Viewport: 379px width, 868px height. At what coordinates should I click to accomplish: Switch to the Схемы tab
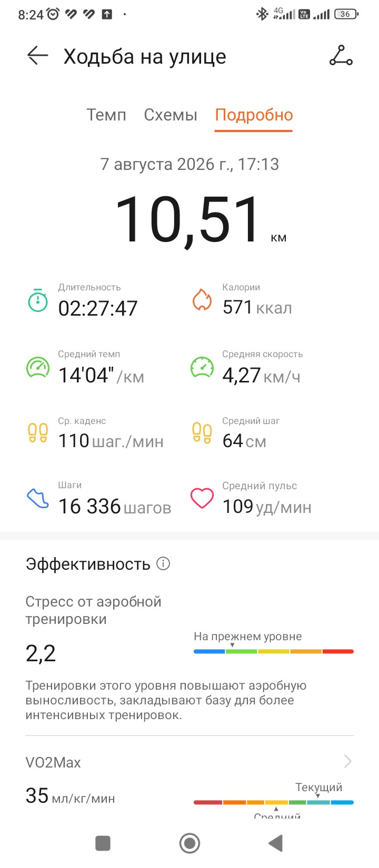(171, 115)
